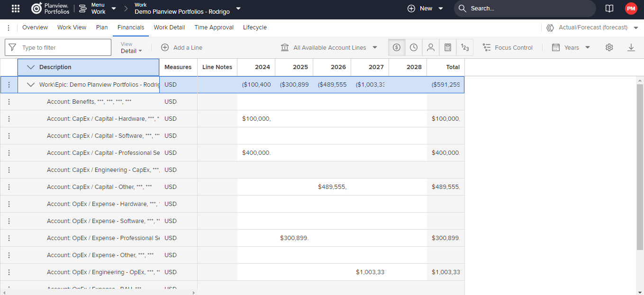
Task: Click the filter funnel icon
Action: coord(12,47)
